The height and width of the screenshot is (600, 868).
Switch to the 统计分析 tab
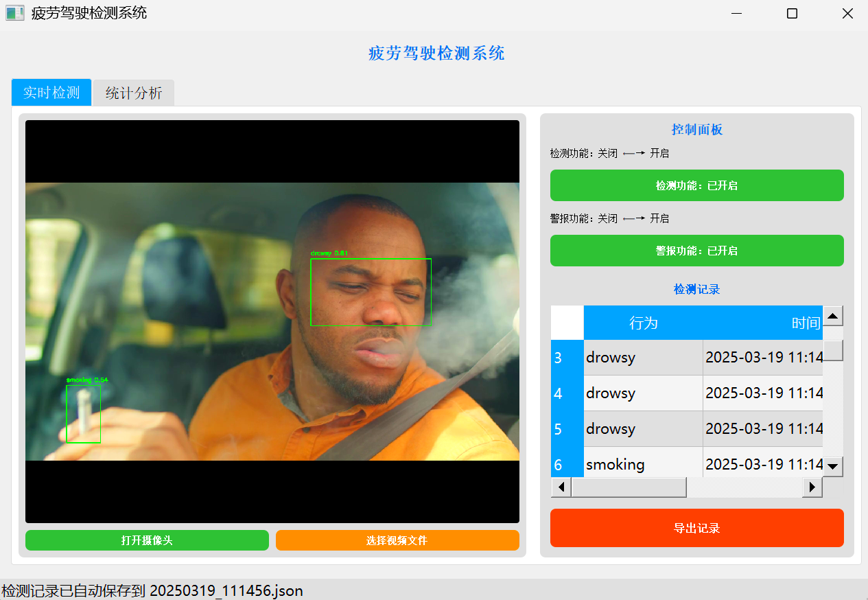134,93
